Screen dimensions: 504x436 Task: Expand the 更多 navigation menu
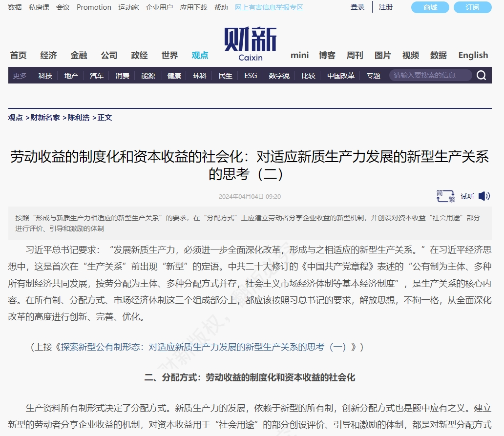(x=19, y=76)
